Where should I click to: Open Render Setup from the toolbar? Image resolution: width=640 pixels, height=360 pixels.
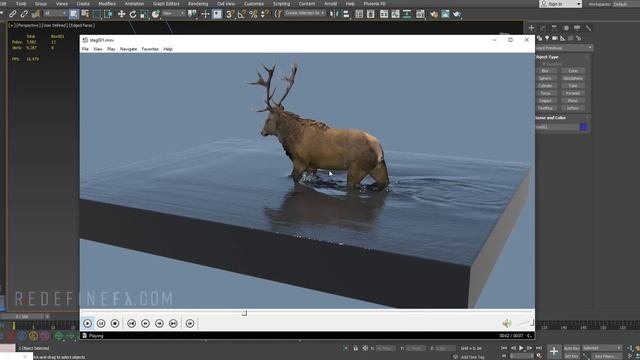(x=433, y=14)
